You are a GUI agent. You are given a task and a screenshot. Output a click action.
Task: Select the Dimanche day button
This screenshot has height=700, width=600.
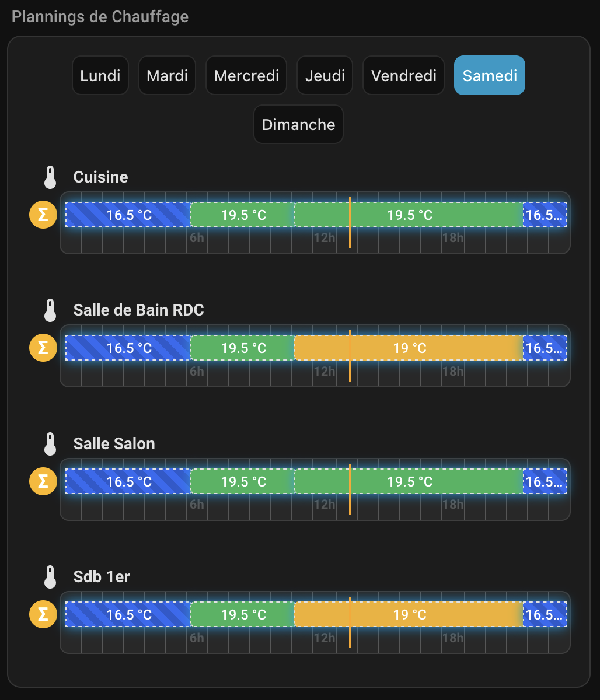click(x=298, y=124)
